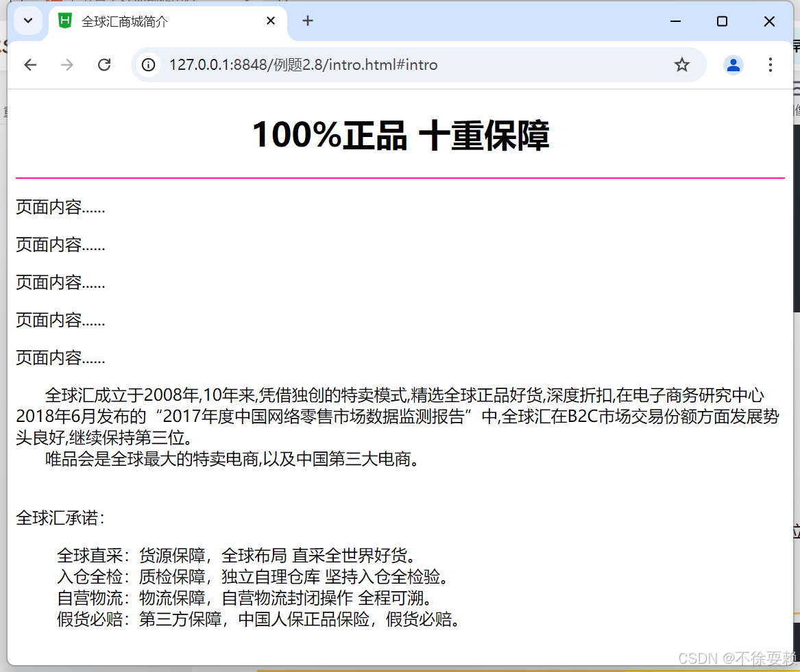Click the line 入仓全检:质检保障
Screen dimensions: 800x672
click(x=253, y=577)
